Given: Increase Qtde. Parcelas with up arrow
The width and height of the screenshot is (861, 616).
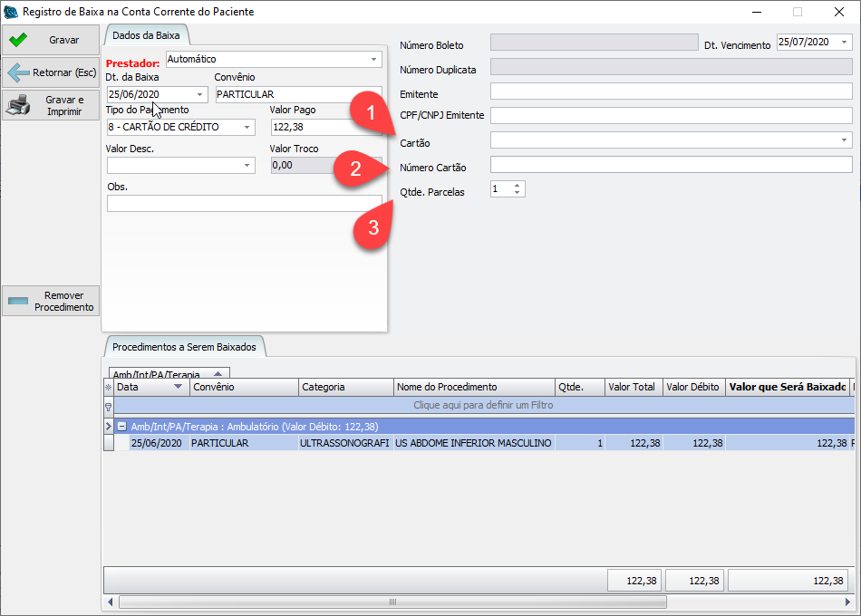Looking at the screenshot, I should point(517,185).
